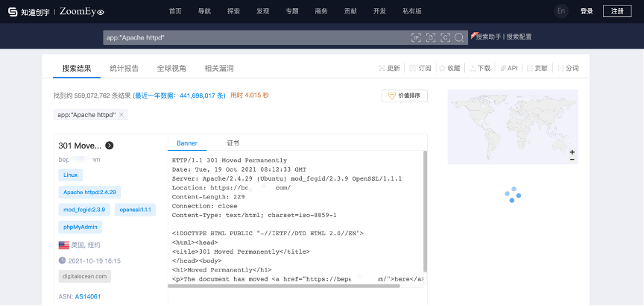Click the Apache httpd:2.4.29 tag
The image size is (644, 306).
point(89,192)
